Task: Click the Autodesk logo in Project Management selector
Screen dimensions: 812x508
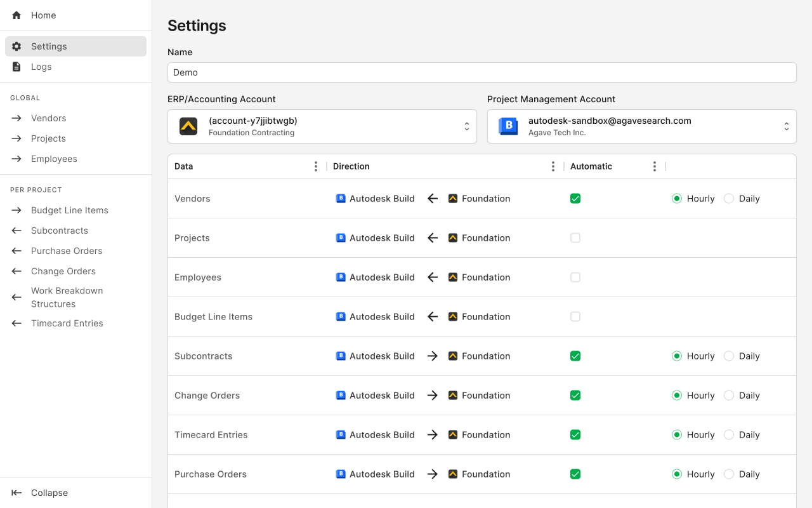Action: pos(508,126)
